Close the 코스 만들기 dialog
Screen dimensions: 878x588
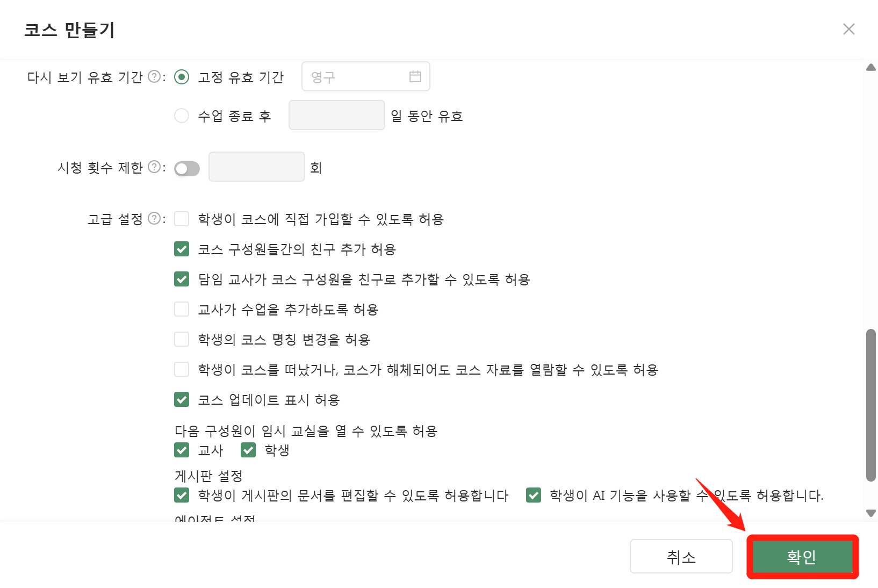pyautogui.click(x=848, y=29)
